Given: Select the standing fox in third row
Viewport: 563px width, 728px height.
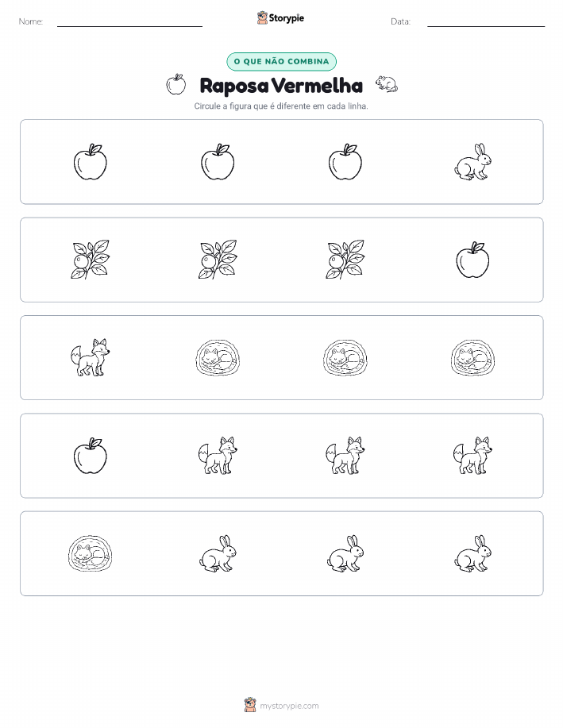Looking at the screenshot, I should pos(90,357).
